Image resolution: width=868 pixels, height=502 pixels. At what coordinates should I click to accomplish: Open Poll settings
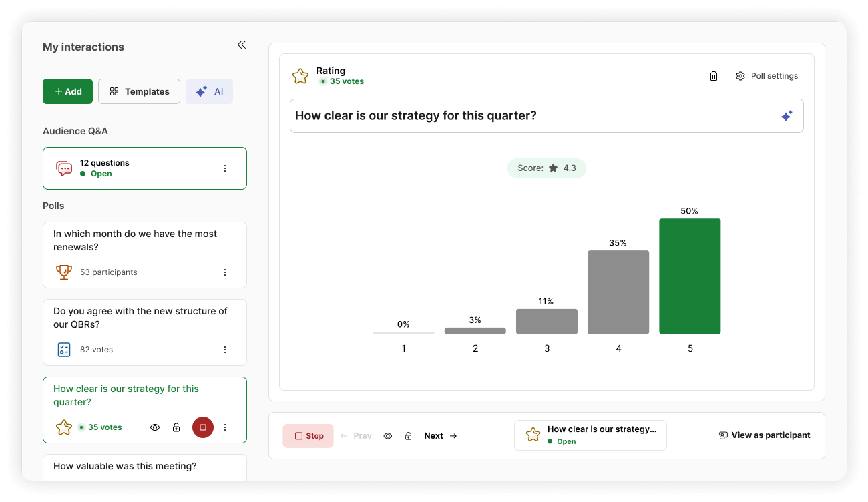click(767, 76)
